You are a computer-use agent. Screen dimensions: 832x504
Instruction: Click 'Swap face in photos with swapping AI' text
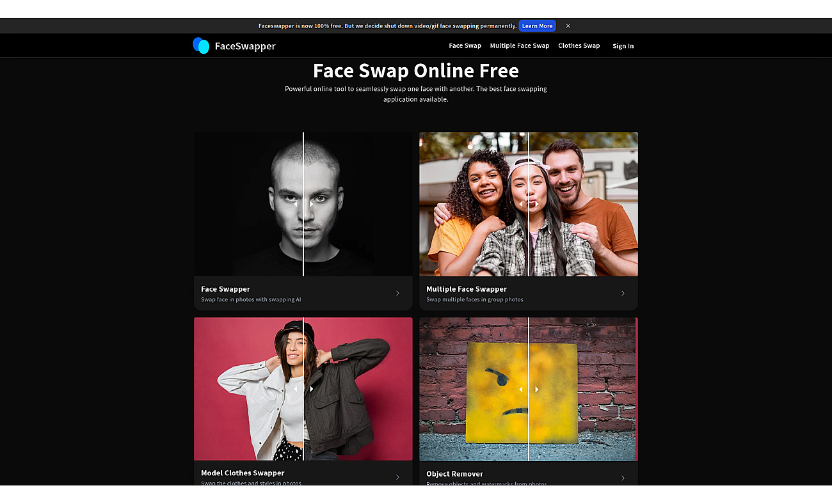tap(251, 299)
